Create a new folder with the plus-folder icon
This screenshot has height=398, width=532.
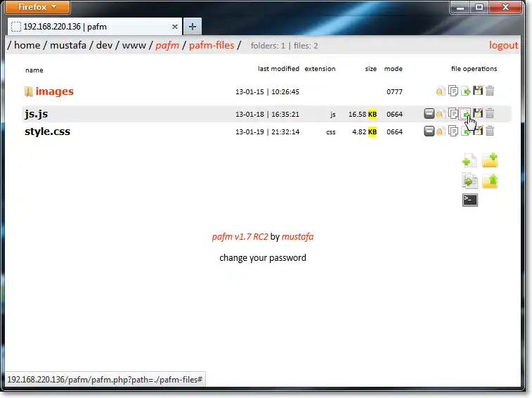[x=490, y=160]
